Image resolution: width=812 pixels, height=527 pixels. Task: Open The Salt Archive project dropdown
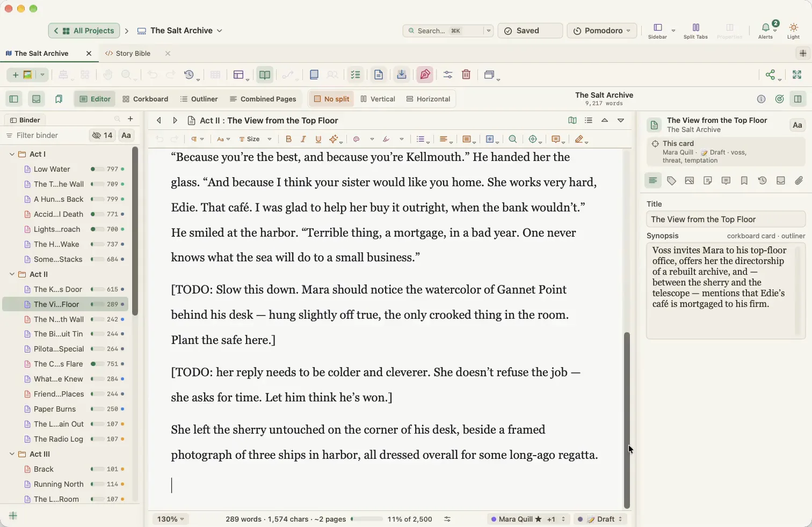pyautogui.click(x=180, y=31)
